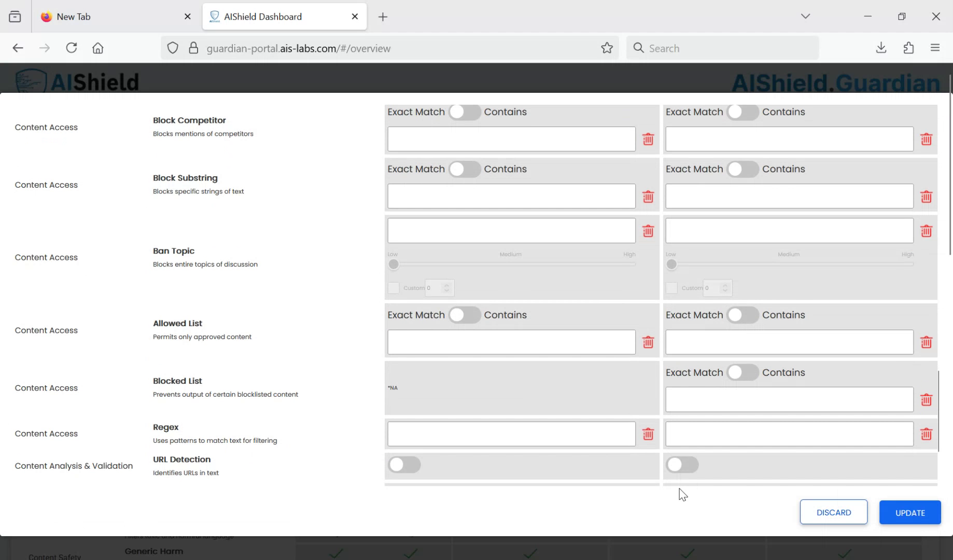This screenshot has height=560, width=953.
Task: Bookmark the page with the star icon
Action: (606, 48)
